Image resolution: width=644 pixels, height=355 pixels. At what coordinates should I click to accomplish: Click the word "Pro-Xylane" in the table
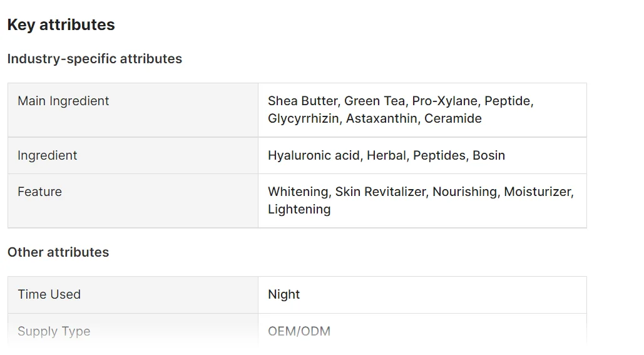pyautogui.click(x=444, y=101)
